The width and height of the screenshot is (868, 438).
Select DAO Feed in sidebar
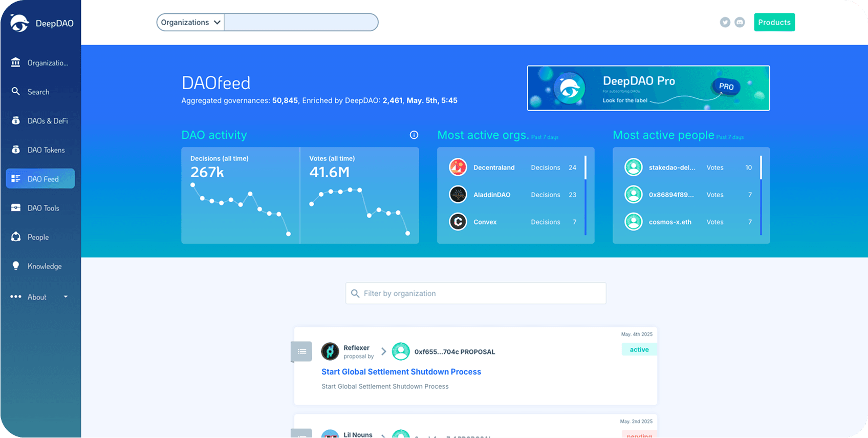(40, 178)
